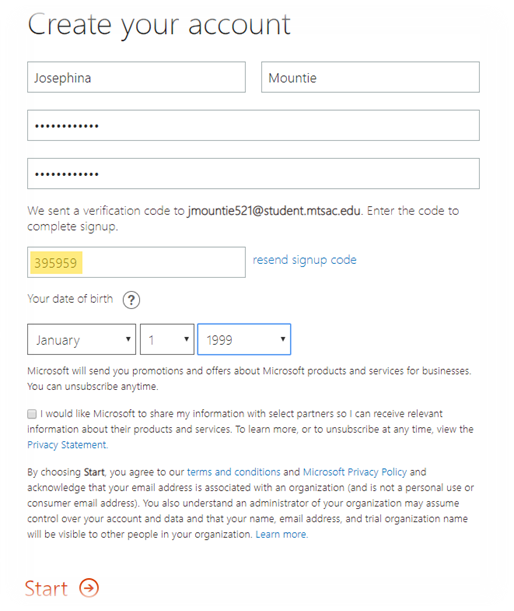Focus the first name field with Josephina
The image size is (514, 611).
point(136,77)
